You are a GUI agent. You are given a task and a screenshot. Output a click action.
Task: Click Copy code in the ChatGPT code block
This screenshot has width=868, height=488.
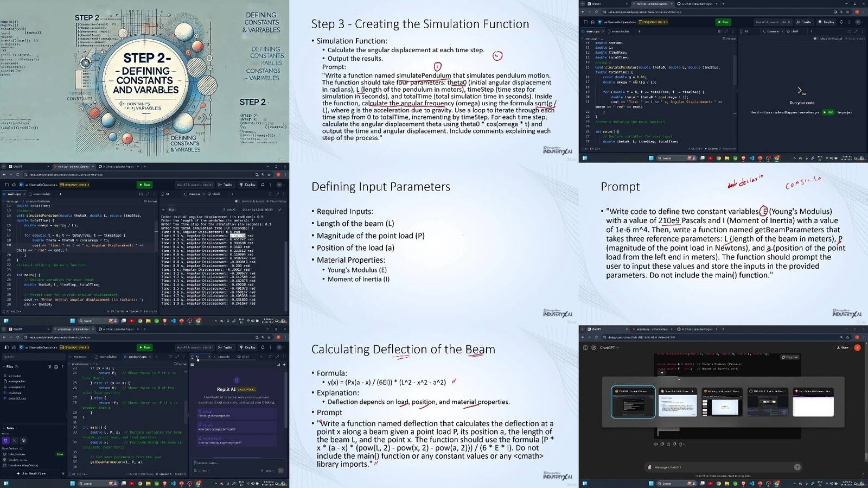789,357
